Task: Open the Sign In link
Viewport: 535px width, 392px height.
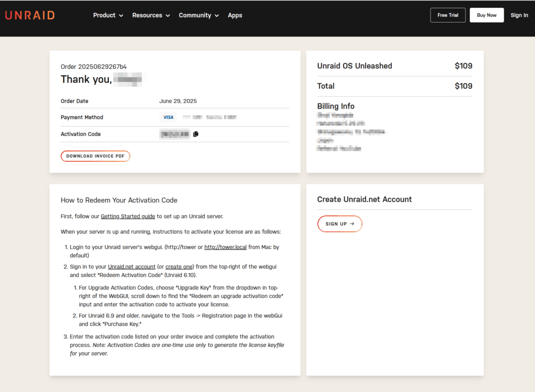Action: [519, 15]
